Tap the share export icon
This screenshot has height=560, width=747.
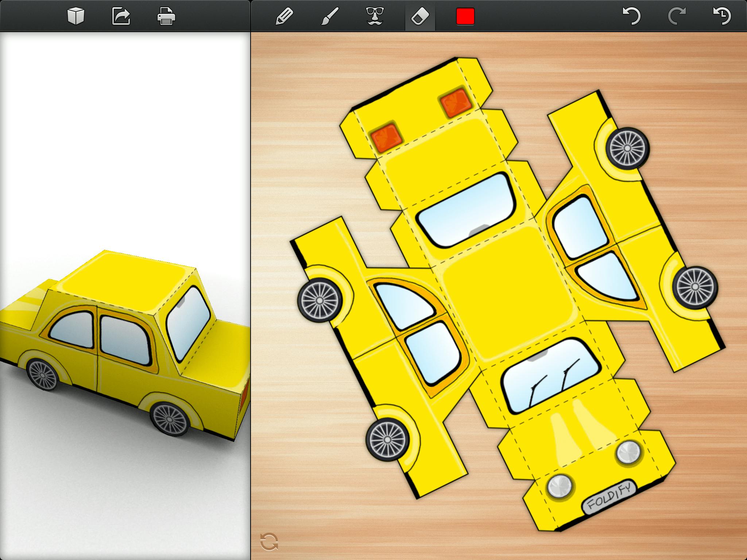121,16
